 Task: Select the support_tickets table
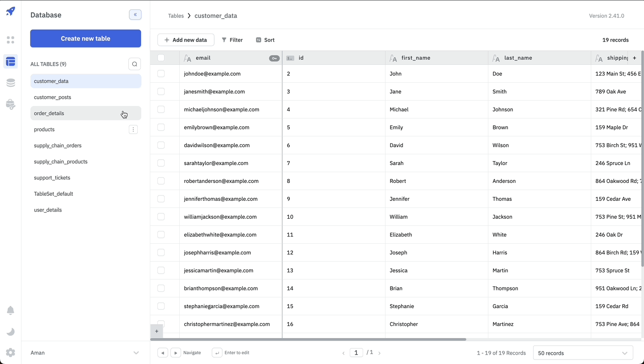(x=52, y=178)
